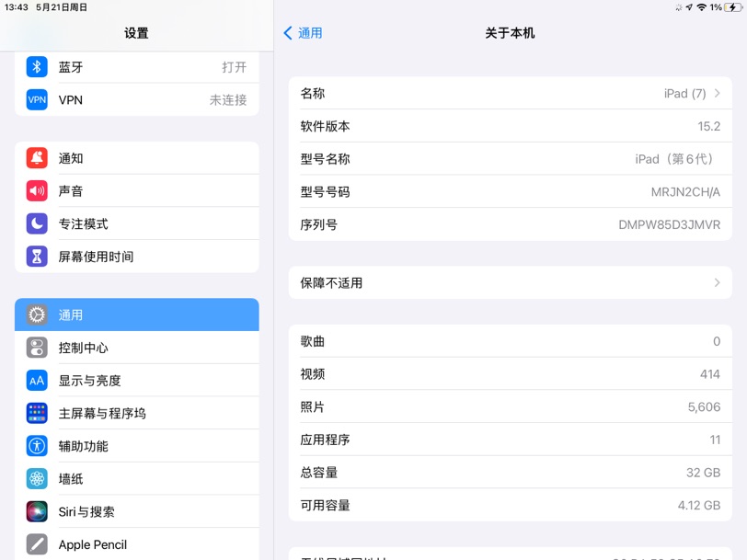The width and height of the screenshot is (747, 560).
Task: Open 主屏幕与程序坞 sidebar item
Action: 137,414
